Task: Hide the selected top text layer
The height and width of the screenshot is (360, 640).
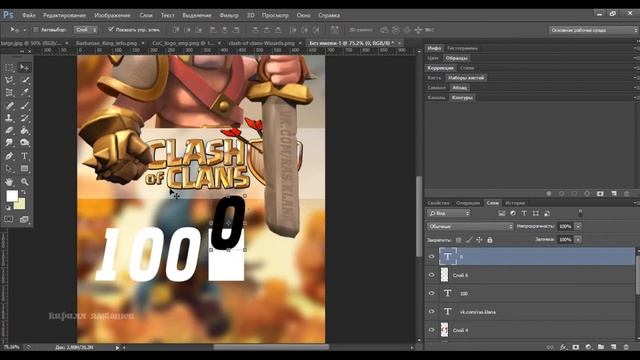Action: pos(431,257)
